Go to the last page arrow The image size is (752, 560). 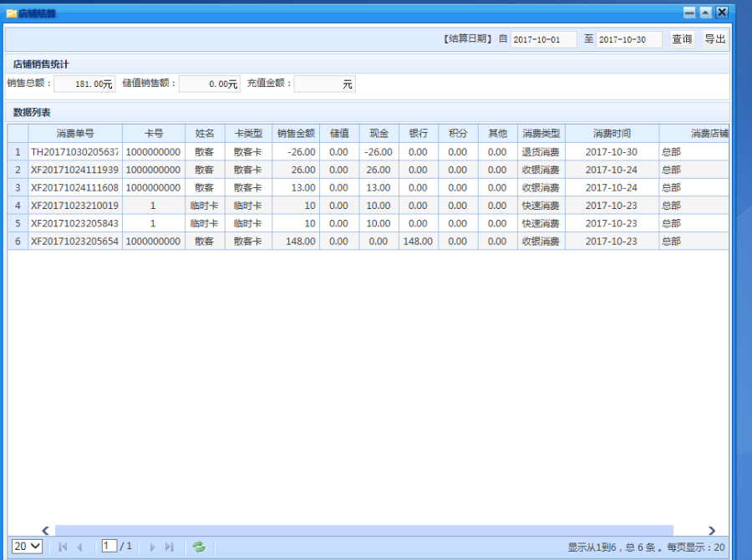click(169, 547)
